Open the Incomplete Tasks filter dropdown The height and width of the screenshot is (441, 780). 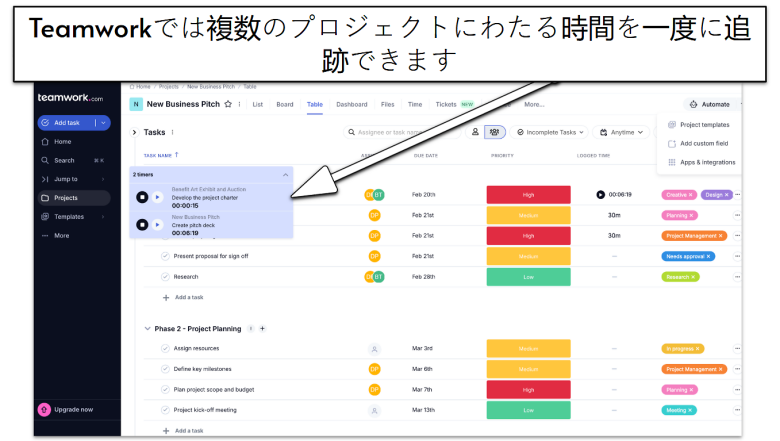tap(551, 132)
